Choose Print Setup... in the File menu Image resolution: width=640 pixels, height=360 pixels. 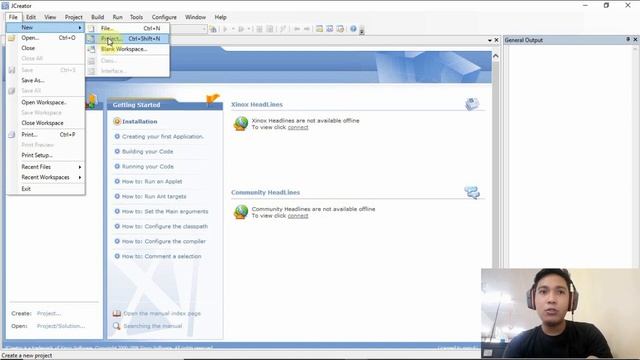pos(46,155)
